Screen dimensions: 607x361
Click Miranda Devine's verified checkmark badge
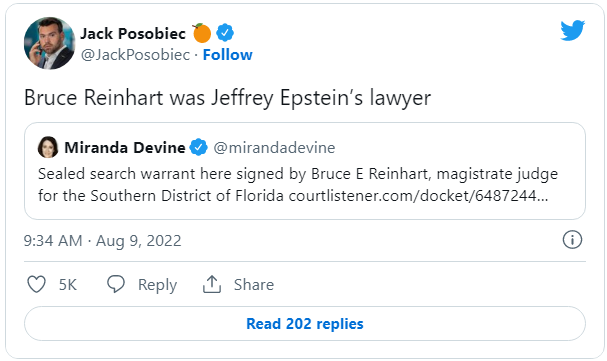(x=199, y=147)
